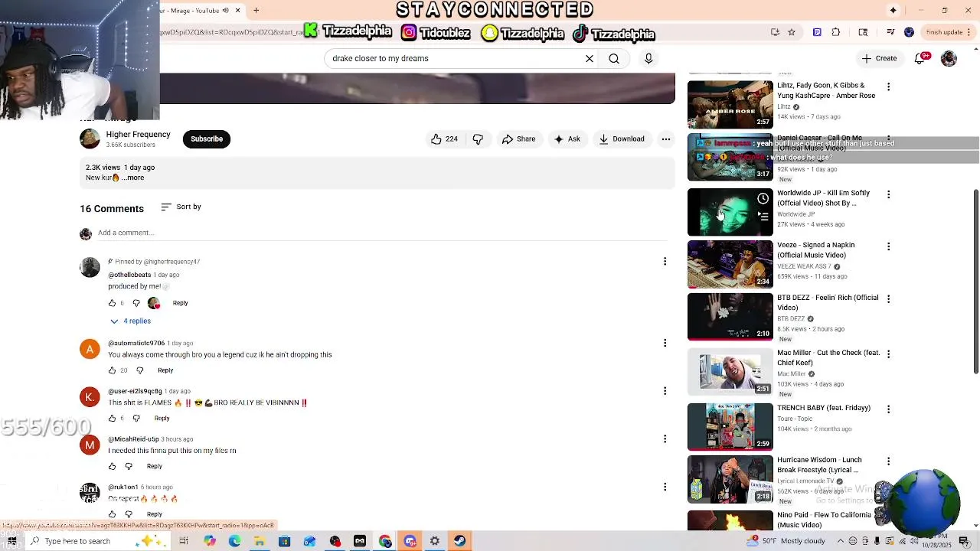Screen dimensions: 980x551
Task: Open the Windows notification center
Action: pos(964,541)
